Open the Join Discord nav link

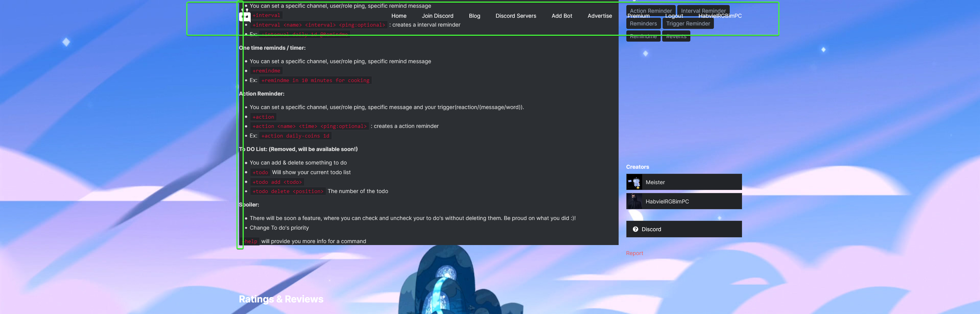(x=437, y=16)
